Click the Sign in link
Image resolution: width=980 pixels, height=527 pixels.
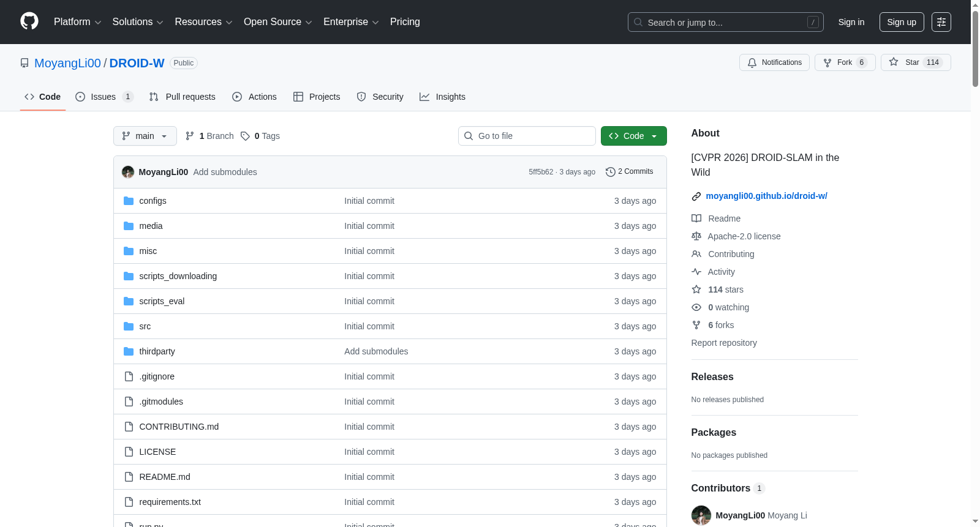(851, 22)
